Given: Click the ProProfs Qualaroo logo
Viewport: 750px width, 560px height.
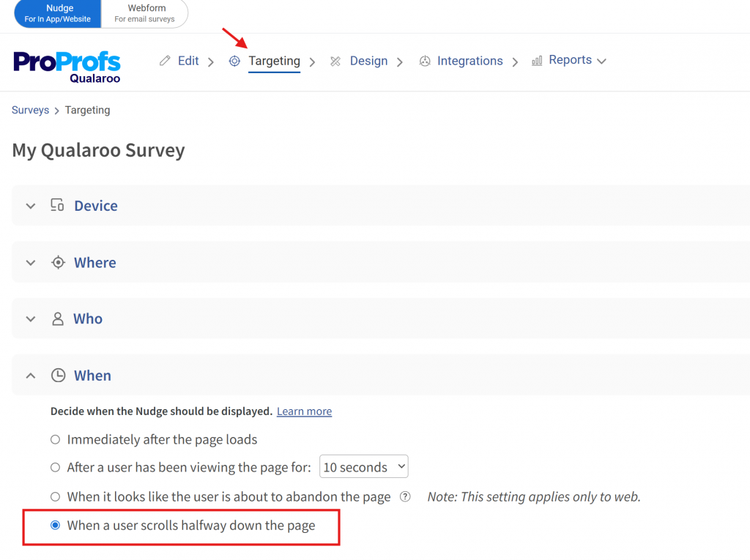Looking at the screenshot, I should pyautogui.click(x=67, y=66).
